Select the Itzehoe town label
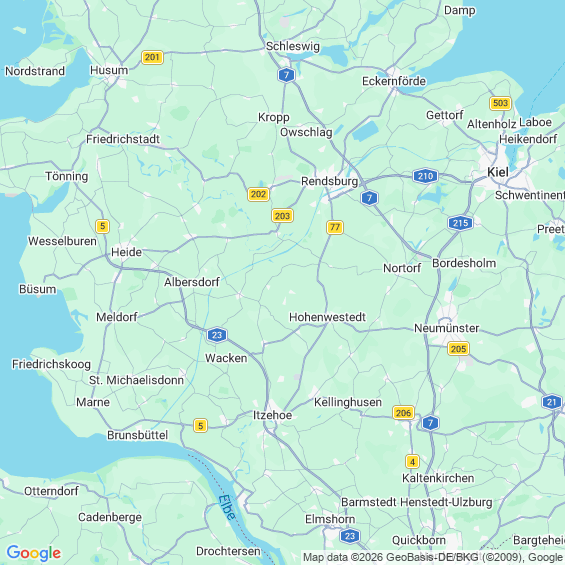The height and width of the screenshot is (565, 565). pos(272,415)
